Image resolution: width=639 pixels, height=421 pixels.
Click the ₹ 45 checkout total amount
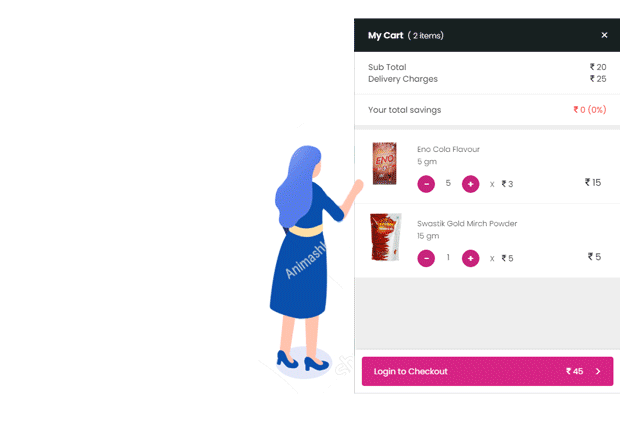(x=574, y=371)
